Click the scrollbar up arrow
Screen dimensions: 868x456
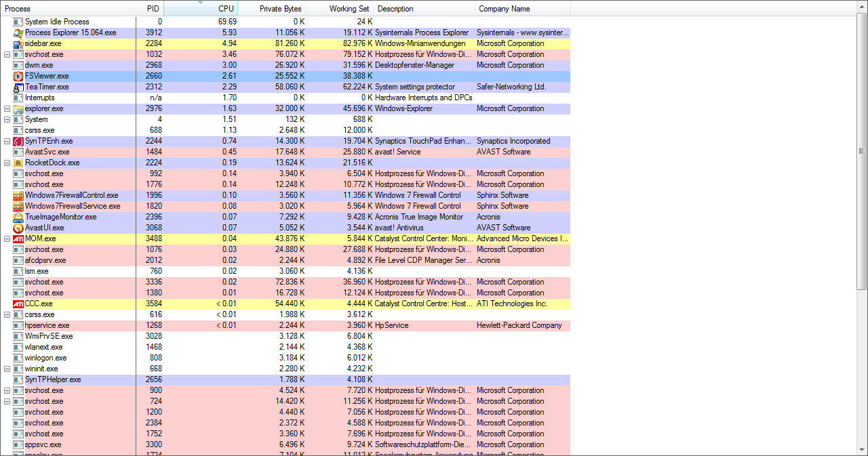[862, 7]
